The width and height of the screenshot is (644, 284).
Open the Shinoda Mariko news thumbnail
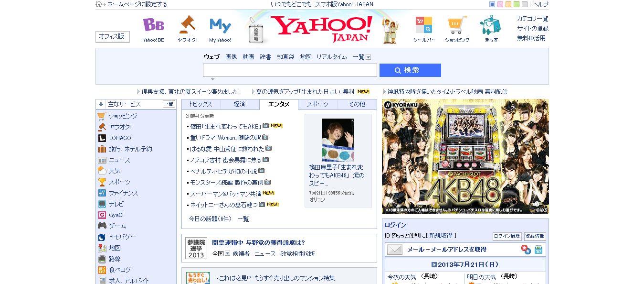(338, 140)
